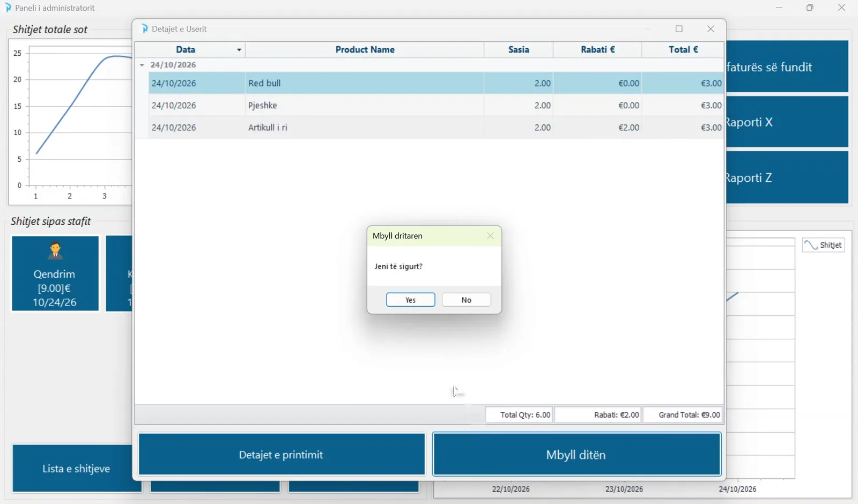Image resolution: width=858 pixels, height=504 pixels.
Task: Click the Grand Total: €9.00 summary field
Action: (x=683, y=414)
